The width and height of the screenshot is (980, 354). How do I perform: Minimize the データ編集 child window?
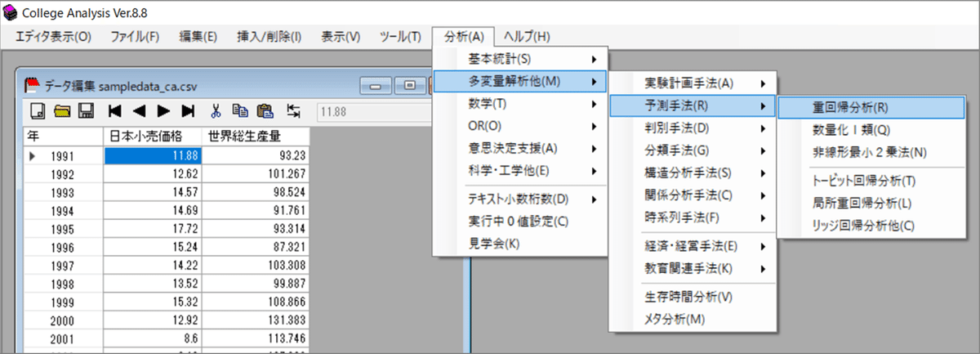click(377, 85)
